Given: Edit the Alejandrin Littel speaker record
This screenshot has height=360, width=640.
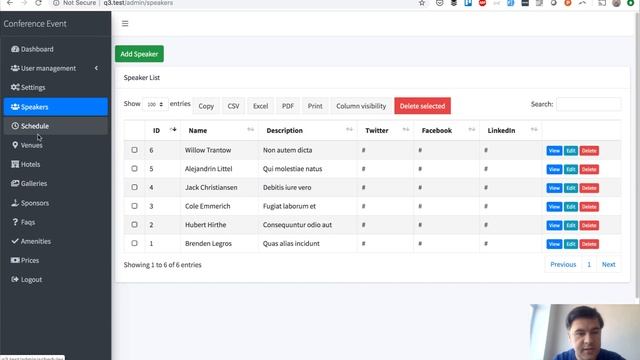Looking at the screenshot, I should [x=571, y=169].
